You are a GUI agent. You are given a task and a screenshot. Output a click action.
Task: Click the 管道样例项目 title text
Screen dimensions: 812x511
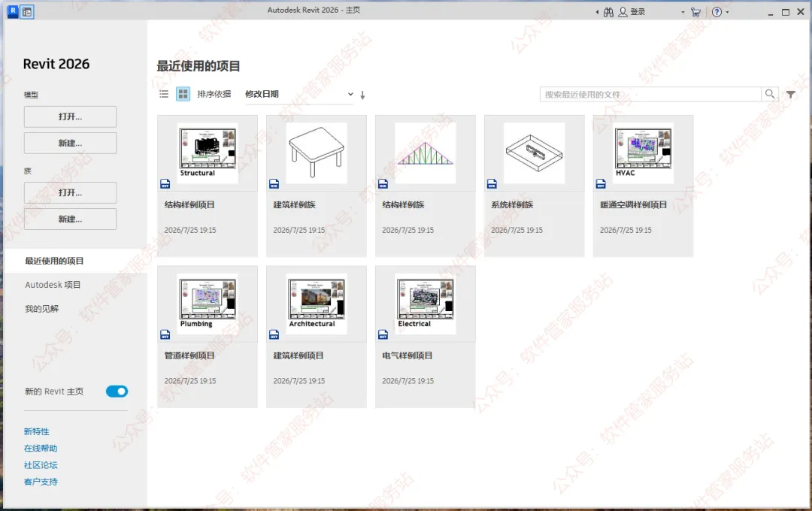[x=189, y=355]
